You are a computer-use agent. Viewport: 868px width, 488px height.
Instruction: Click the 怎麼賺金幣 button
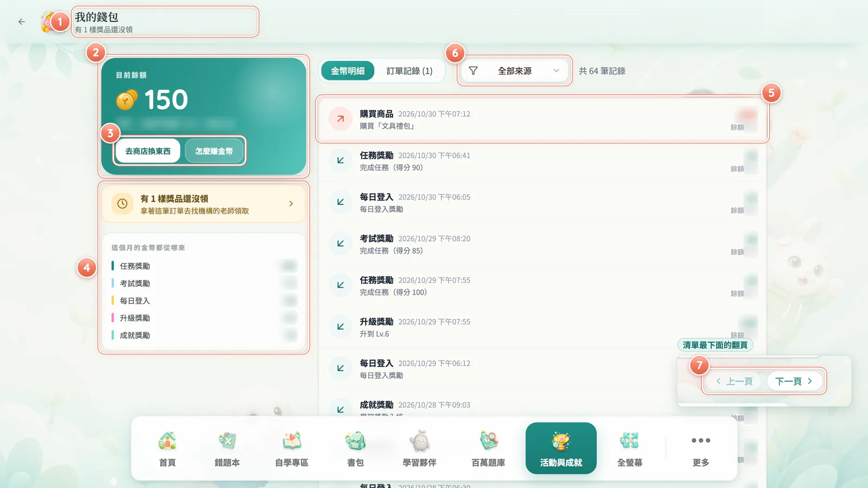coord(214,151)
